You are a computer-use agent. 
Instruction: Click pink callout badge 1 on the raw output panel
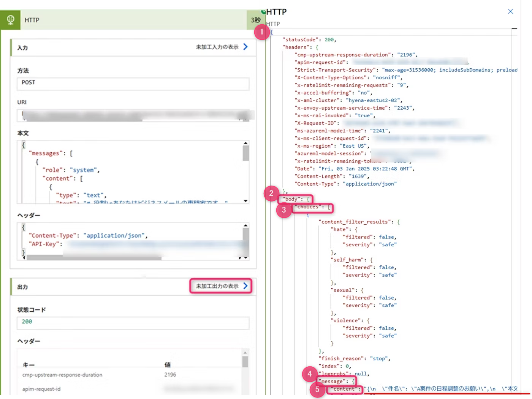262,32
